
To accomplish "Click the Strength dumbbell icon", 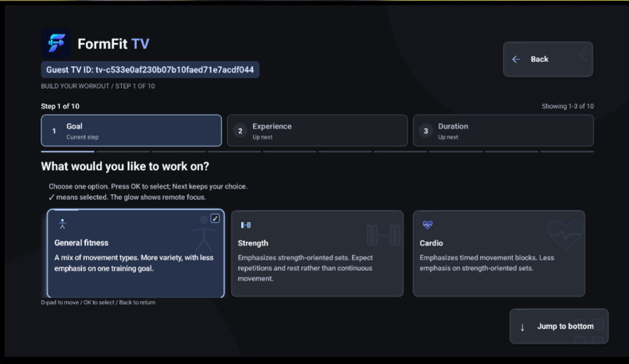I will click(246, 225).
